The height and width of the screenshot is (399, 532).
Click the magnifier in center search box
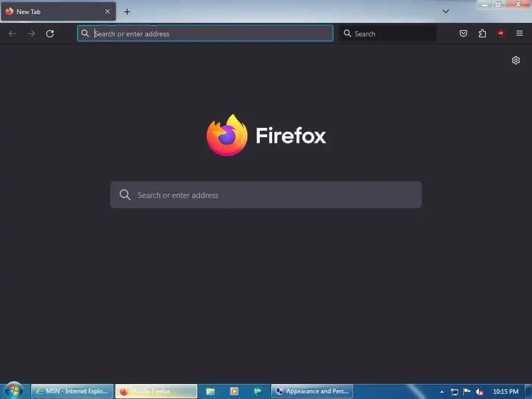pos(125,195)
